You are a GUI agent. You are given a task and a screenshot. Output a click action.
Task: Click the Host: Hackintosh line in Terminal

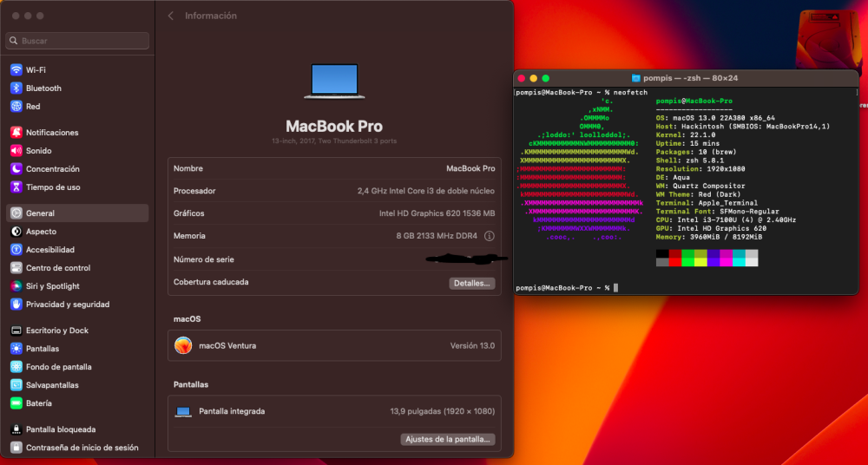[743, 127]
